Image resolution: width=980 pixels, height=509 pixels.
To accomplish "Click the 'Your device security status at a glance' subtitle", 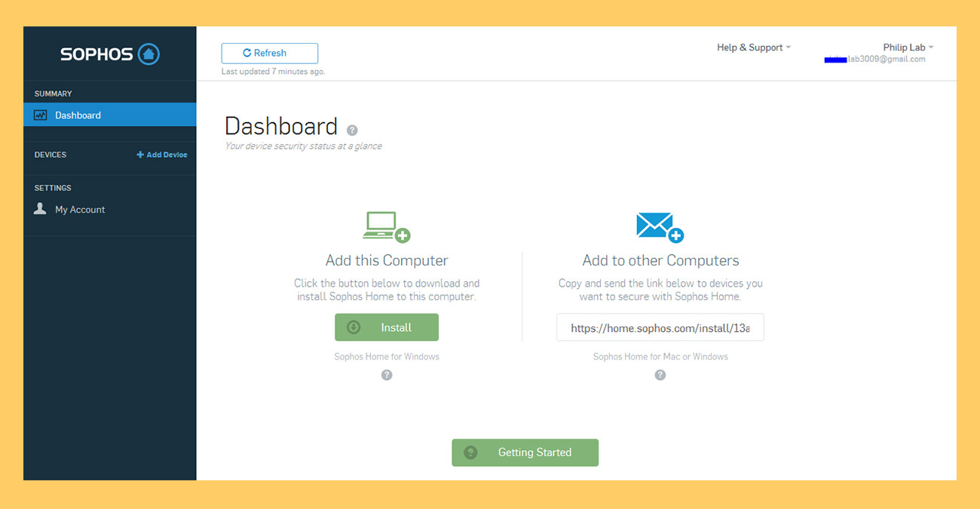I will pyautogui.click(x=303, y=146).
